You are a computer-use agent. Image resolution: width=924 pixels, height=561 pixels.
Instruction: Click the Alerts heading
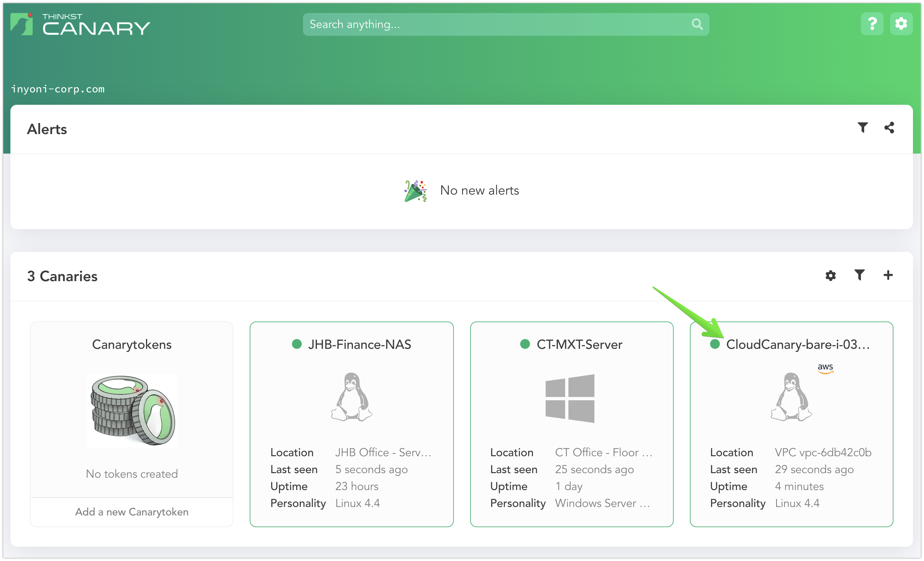[47, 129]
